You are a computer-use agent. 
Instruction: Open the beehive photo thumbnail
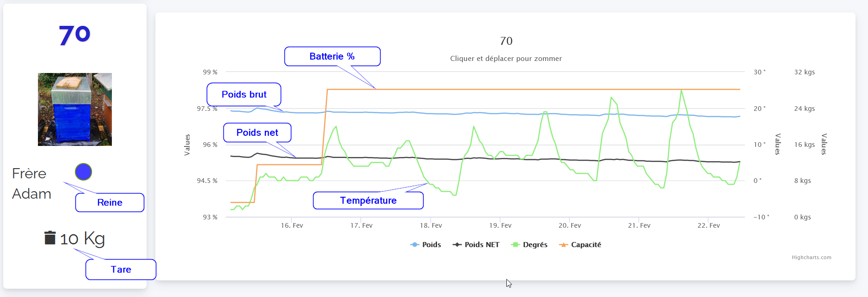pos(75,109)
